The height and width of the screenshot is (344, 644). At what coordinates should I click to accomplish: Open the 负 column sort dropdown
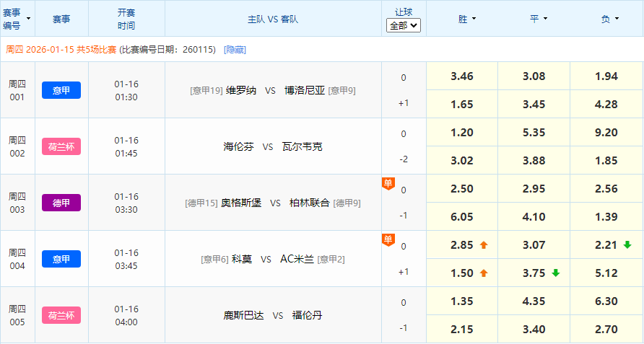tap(617, 19)
